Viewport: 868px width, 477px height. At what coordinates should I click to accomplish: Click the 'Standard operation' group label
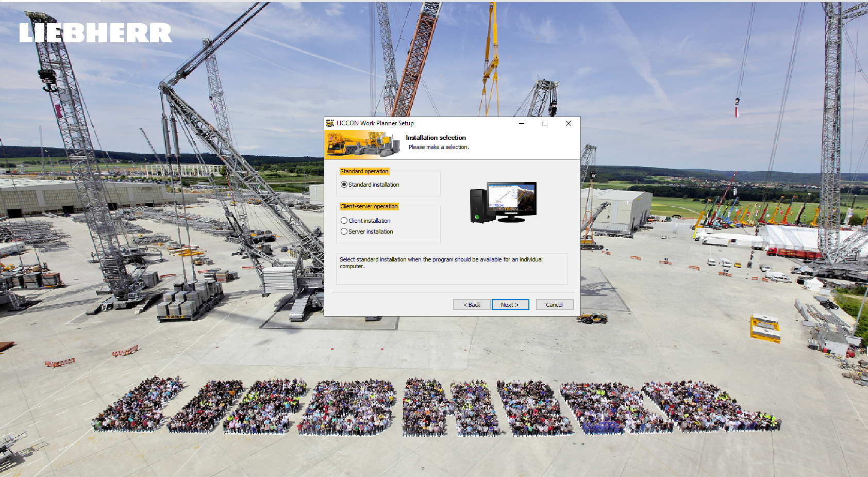(x=364, y=171)
